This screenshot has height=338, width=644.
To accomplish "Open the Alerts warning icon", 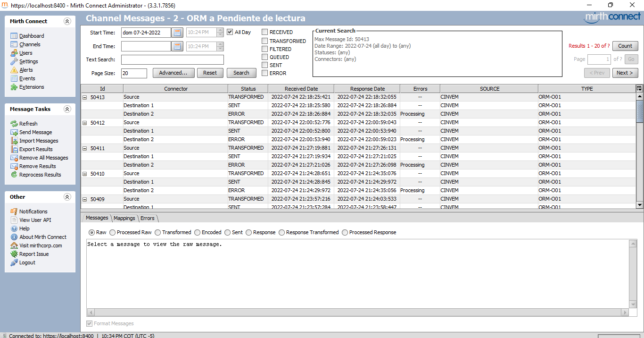I will [14, 70].
